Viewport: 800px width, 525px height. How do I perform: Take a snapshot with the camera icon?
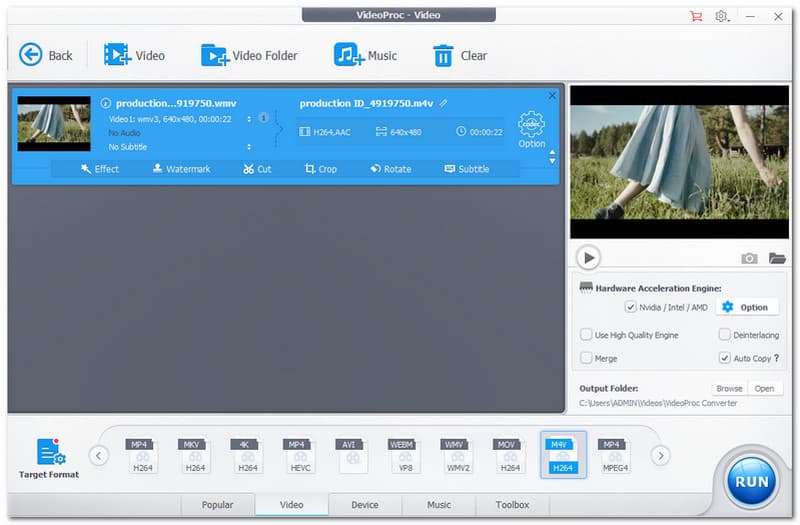749,258
